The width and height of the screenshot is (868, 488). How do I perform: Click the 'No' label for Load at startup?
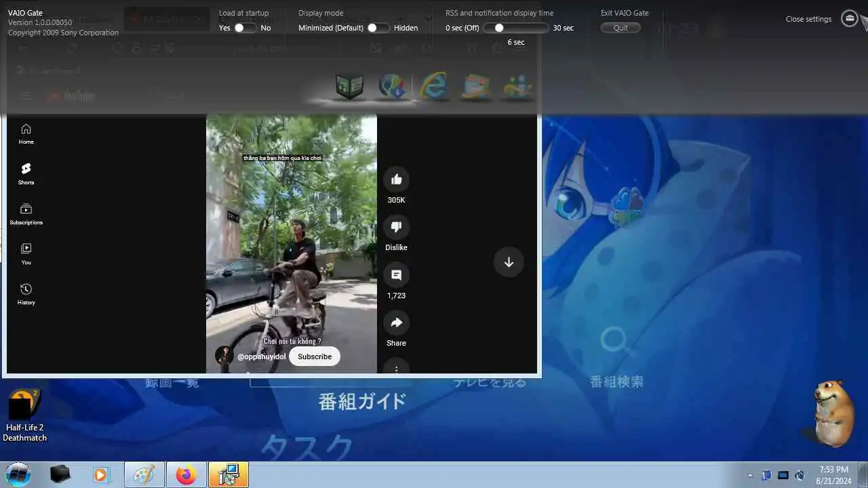[x=266, y=28]
